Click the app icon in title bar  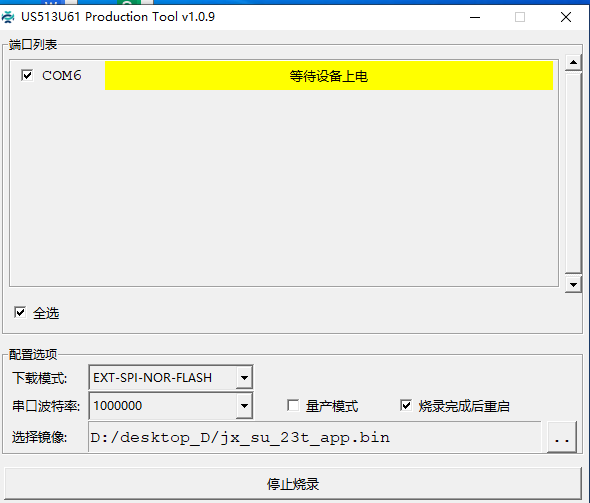pos(8,17)
